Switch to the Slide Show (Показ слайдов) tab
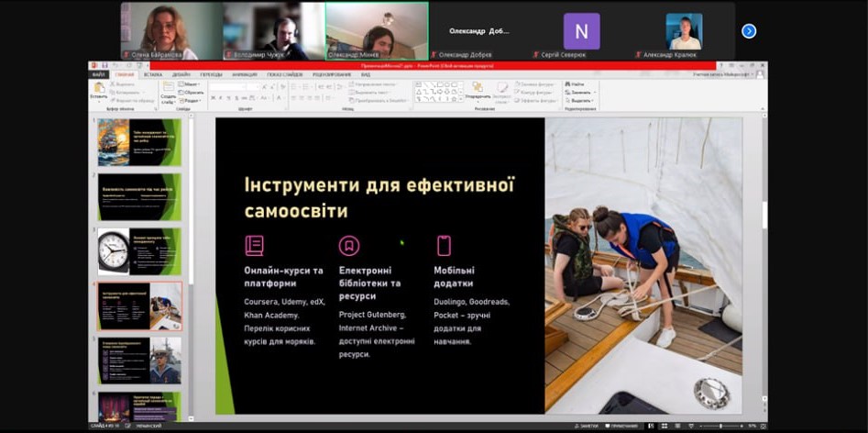The image size is (868, 433). 284,74
